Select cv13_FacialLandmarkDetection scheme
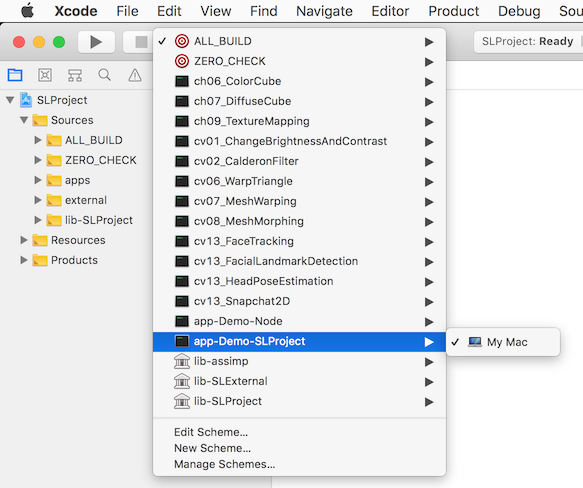 (x=299, y=261)
